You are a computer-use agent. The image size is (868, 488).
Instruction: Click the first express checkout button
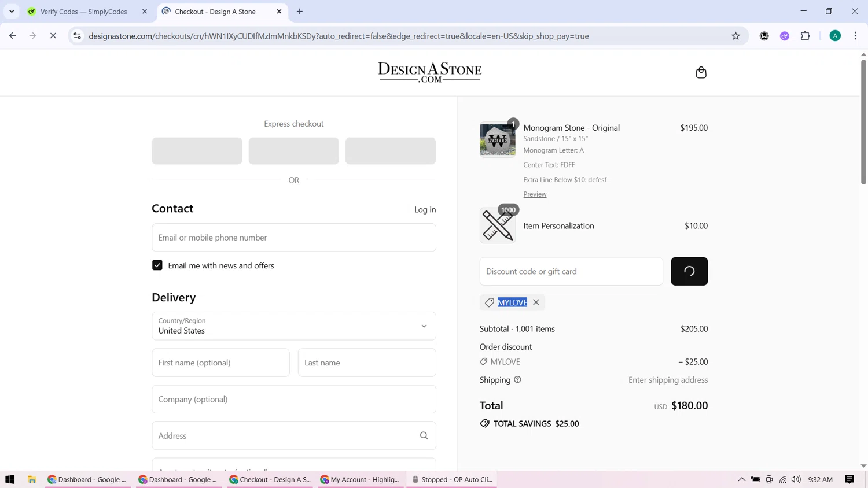click(x=197, y=151)
